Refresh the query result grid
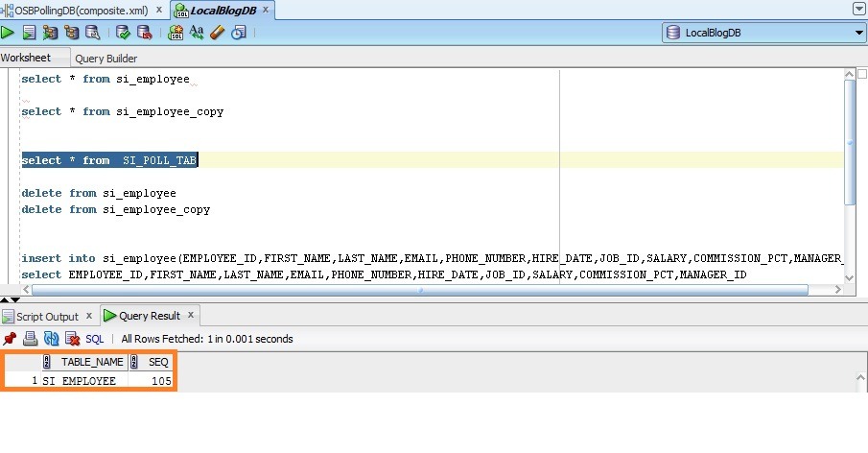This screenshot has height=453, width=868. pos(51,339)
